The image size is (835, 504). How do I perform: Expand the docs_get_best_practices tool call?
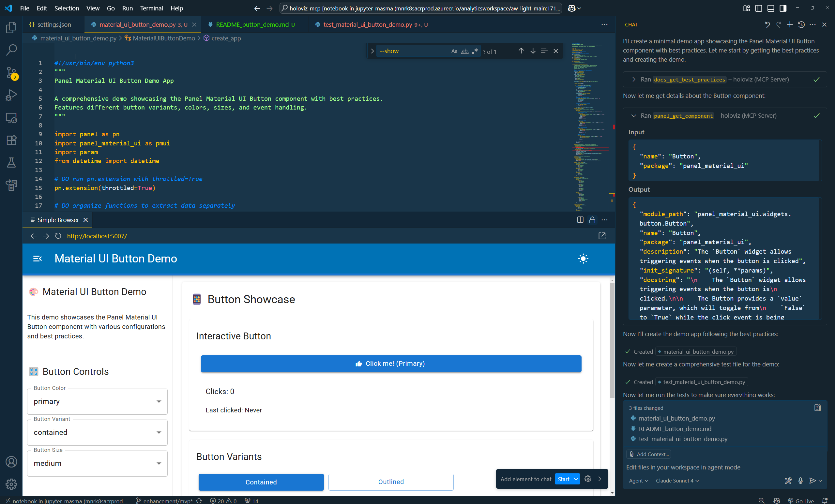634,80
